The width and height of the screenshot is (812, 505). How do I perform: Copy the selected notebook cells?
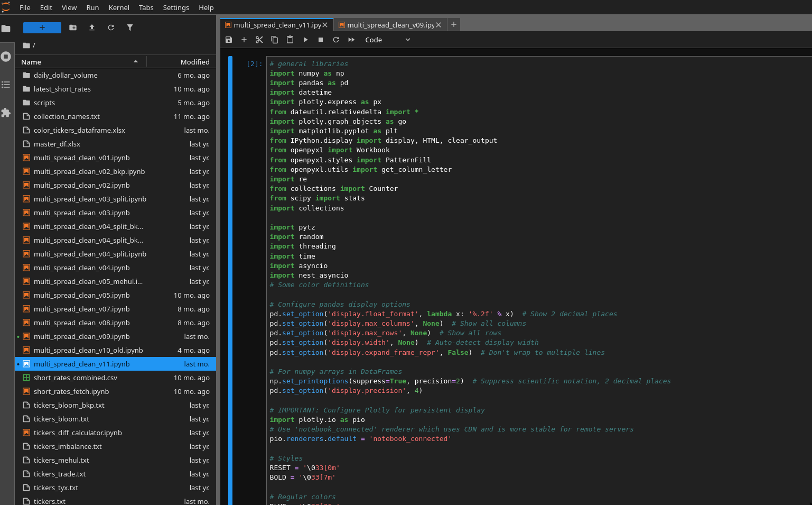[274, 40]
